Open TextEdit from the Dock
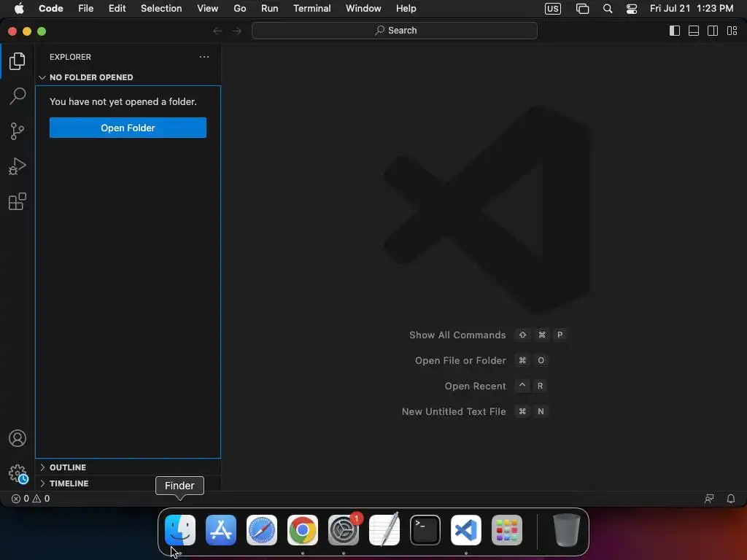 tap(384, 530)
